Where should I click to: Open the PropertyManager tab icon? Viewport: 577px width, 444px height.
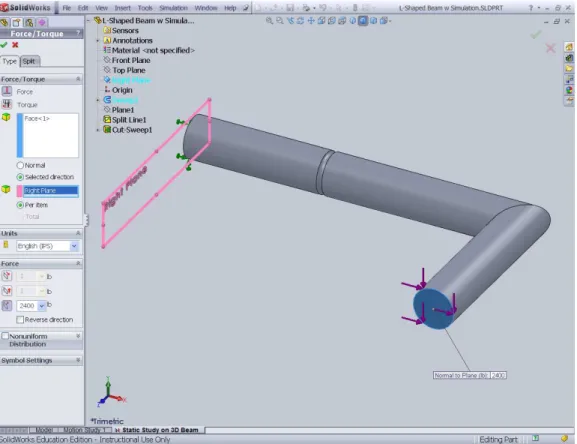pos(17,23)
